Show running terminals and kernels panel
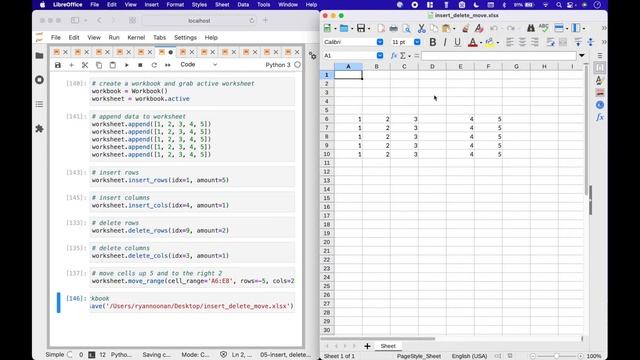This screenshot has width=640, height=360. [40, 80]
